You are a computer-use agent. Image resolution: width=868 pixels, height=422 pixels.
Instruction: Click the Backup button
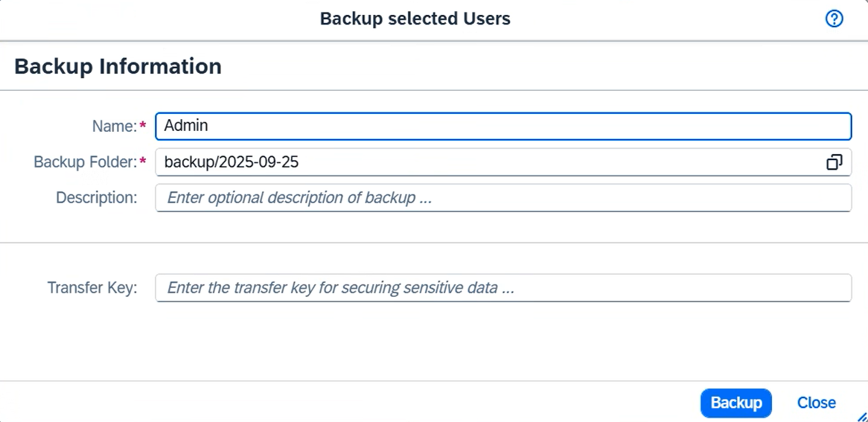pyautogui.click(x=735, y=403)
